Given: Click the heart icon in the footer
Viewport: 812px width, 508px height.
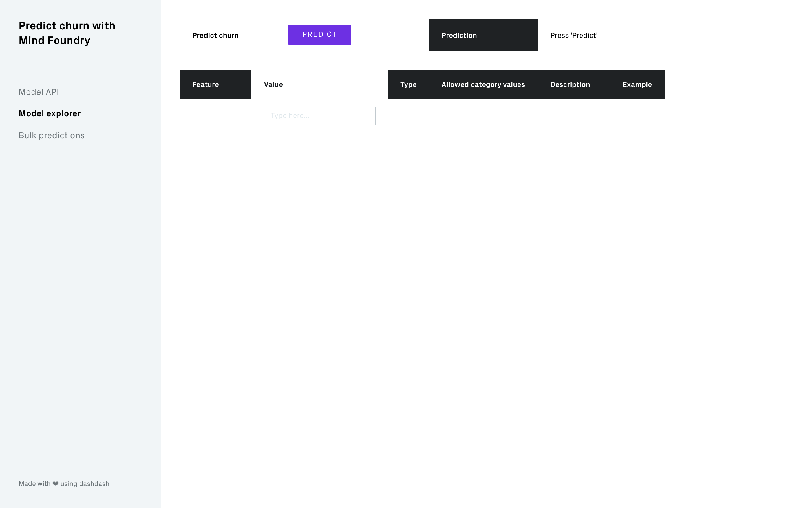Looking at the screenshot, I should [x=55, y=484].
